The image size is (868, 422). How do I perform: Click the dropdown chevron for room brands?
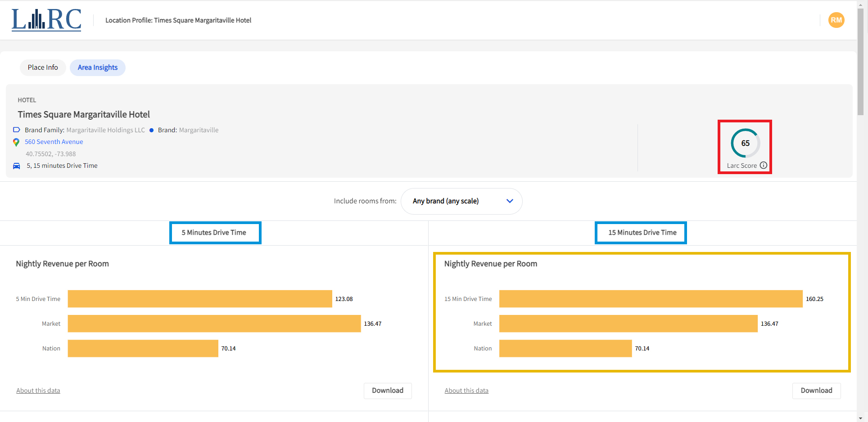click(510, 201)
